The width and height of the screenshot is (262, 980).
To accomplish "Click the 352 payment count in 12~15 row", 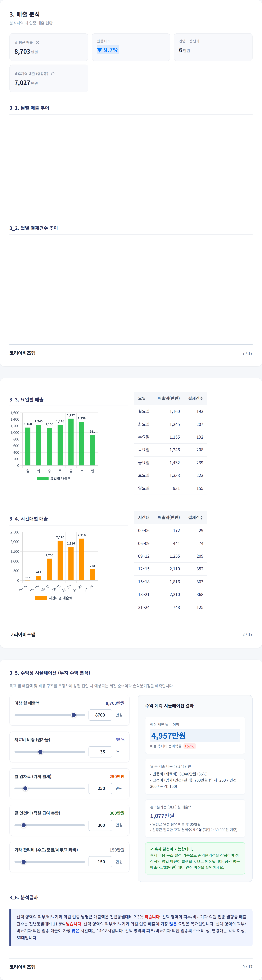I will (200, 569).
